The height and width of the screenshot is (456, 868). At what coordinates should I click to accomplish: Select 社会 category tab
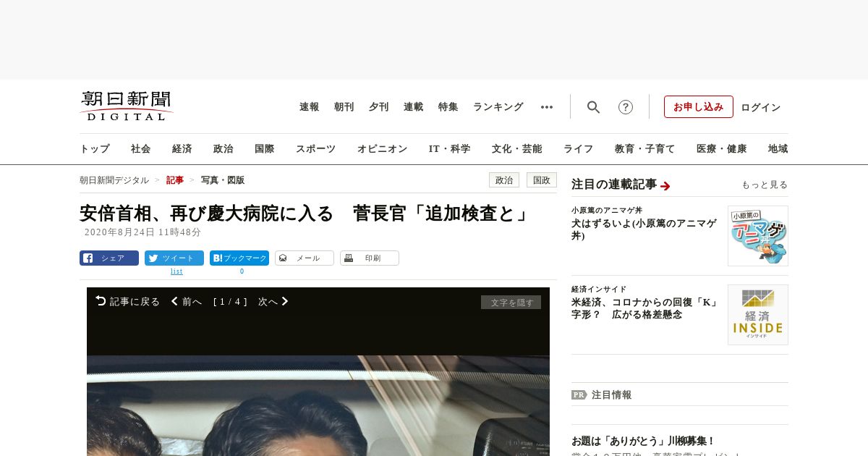point(141,149)
